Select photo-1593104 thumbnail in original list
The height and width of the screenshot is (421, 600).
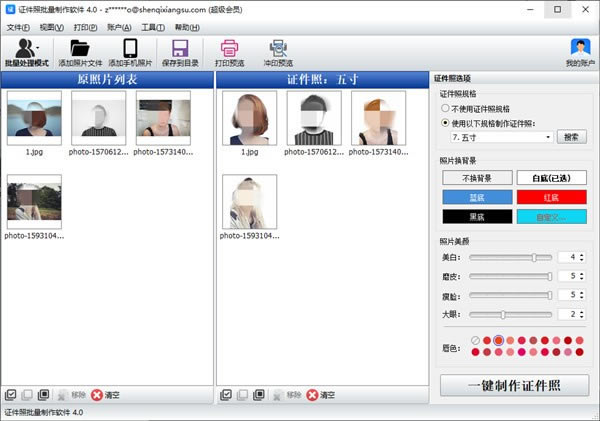34,202
